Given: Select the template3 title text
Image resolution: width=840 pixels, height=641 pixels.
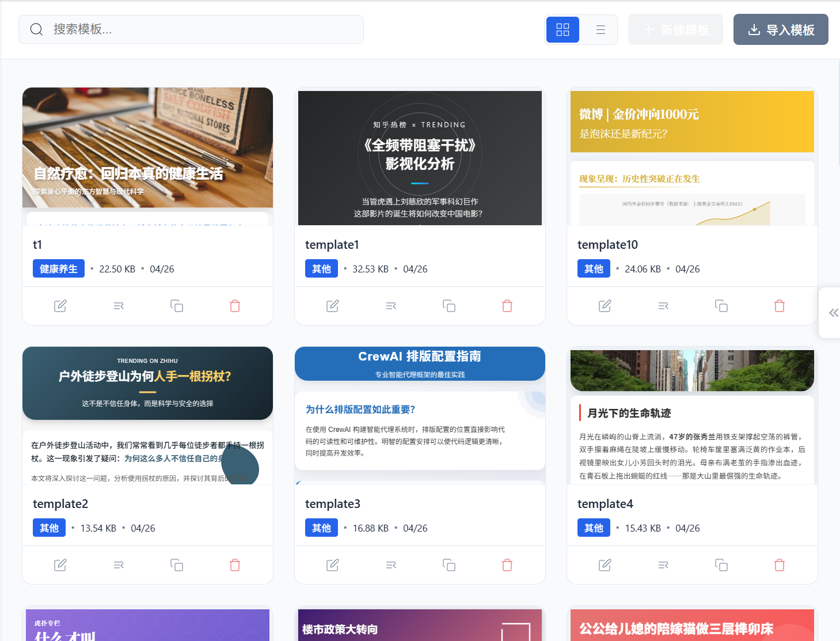Looking at the screenshot, I should 333,504.
